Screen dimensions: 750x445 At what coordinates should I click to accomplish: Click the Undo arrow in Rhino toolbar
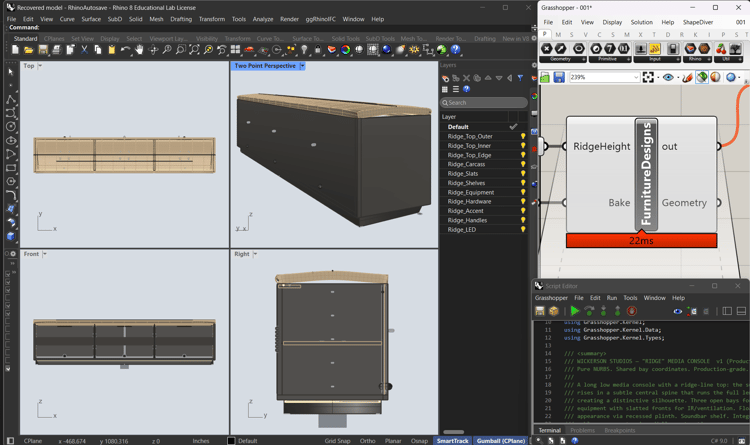tap(125, 49)
